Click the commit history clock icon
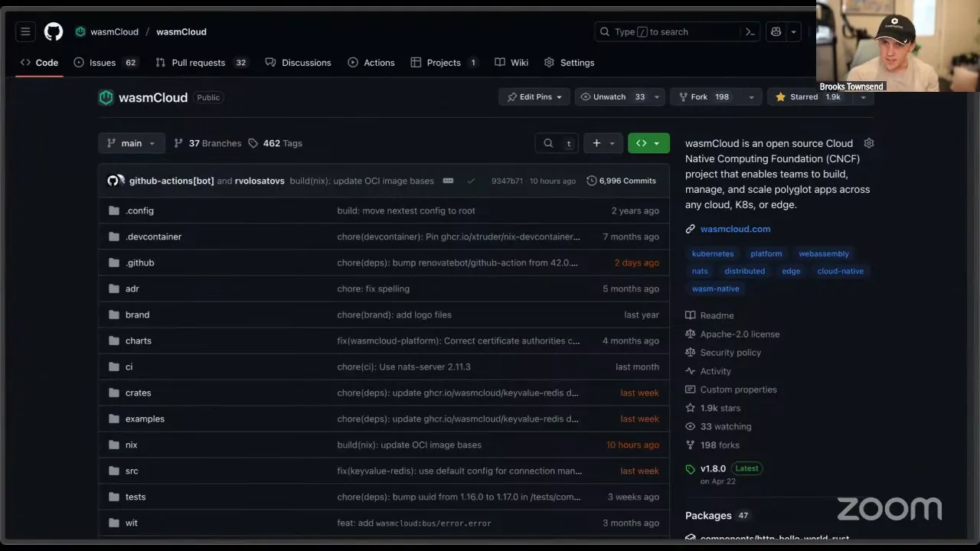The image size is (980, 551). (x=592, y=181)
